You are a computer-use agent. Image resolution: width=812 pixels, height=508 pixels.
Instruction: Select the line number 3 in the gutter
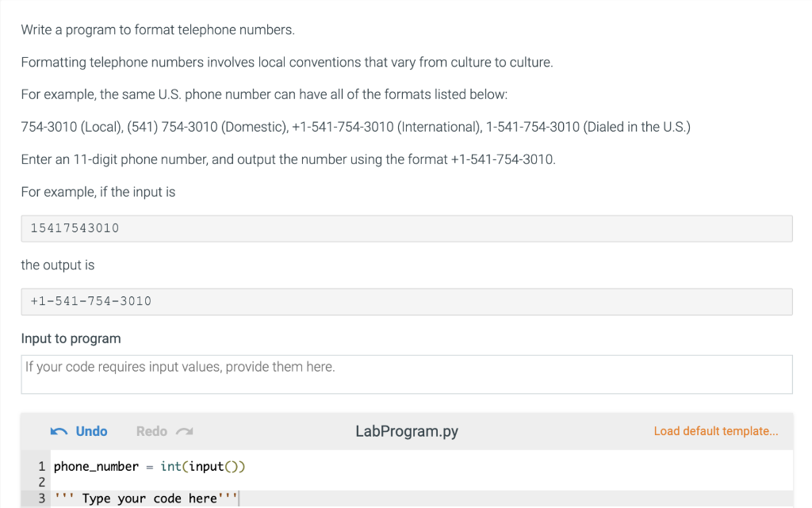coord(39,498)
